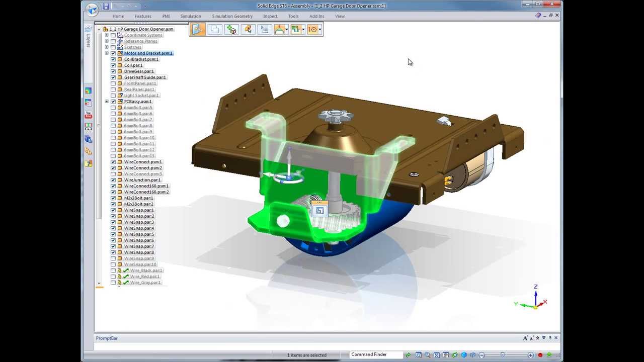Click the first docked pane icon on left strip
The height and width of the screenshot is (362, 644).
tap(89, 91)
